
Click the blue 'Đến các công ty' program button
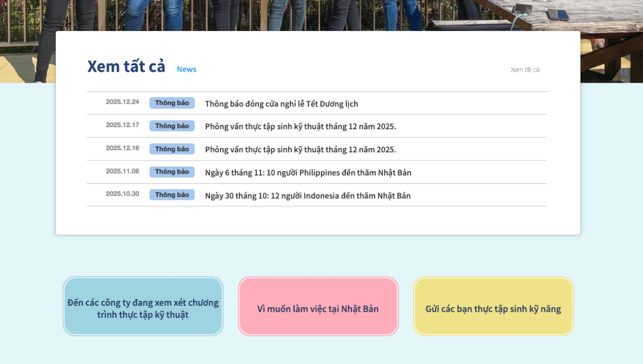(143, 306)
